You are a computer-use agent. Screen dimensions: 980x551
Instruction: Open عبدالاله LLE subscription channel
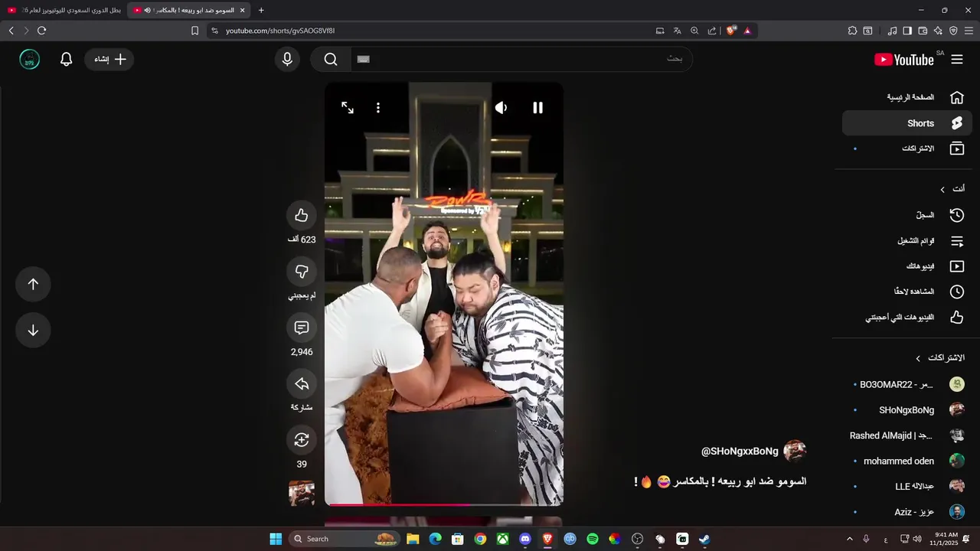click(x=907, y=486)
